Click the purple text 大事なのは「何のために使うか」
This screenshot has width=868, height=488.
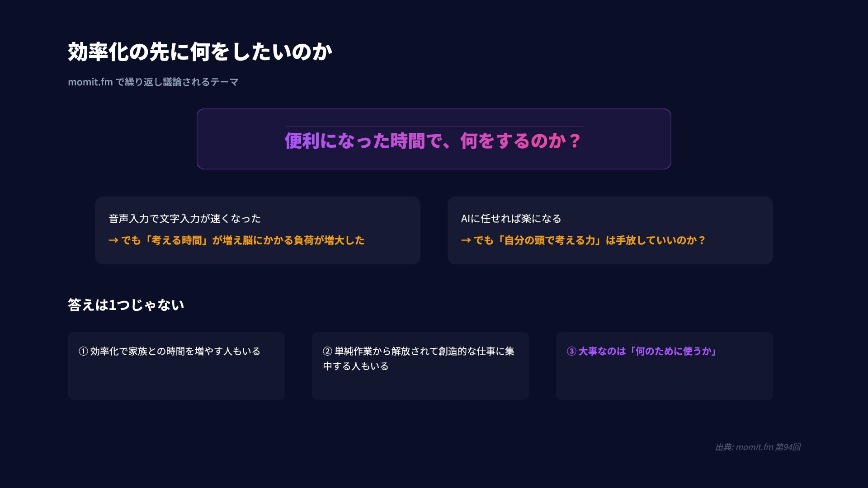tap(647, 351)
